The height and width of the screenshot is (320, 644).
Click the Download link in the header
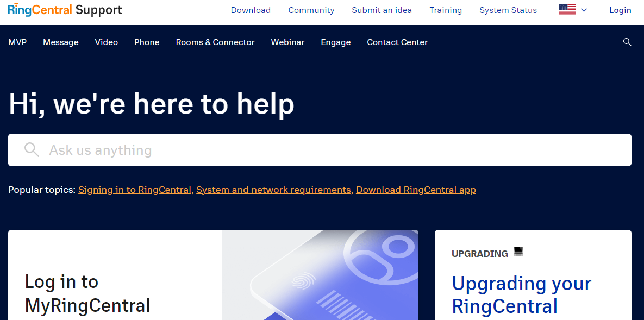tap(251, 10)
